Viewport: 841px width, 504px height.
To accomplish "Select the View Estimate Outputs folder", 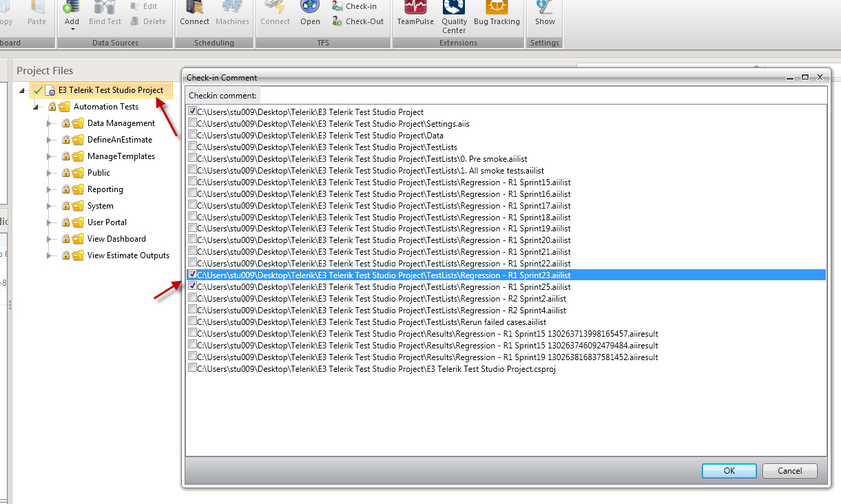I will pos(128,255).
